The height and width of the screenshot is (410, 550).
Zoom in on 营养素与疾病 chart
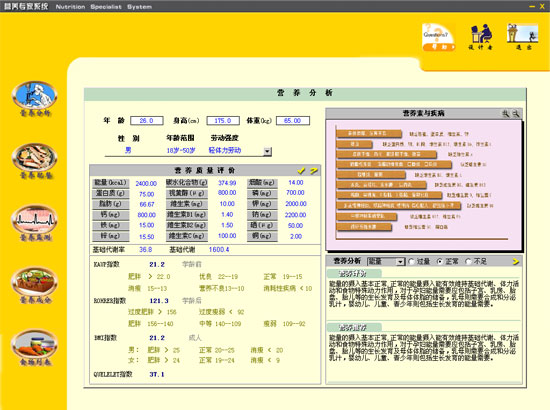505,114
